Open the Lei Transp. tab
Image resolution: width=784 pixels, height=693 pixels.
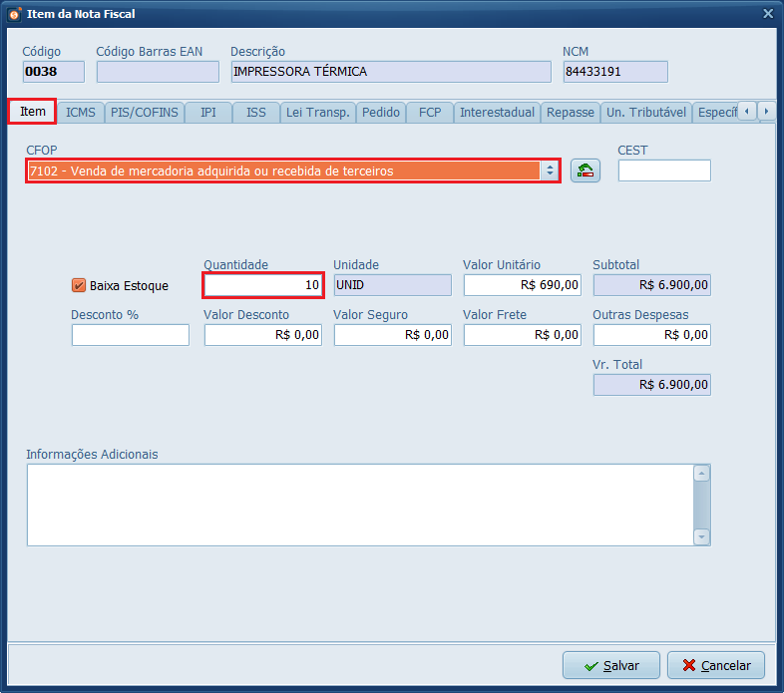pos(317,113)
